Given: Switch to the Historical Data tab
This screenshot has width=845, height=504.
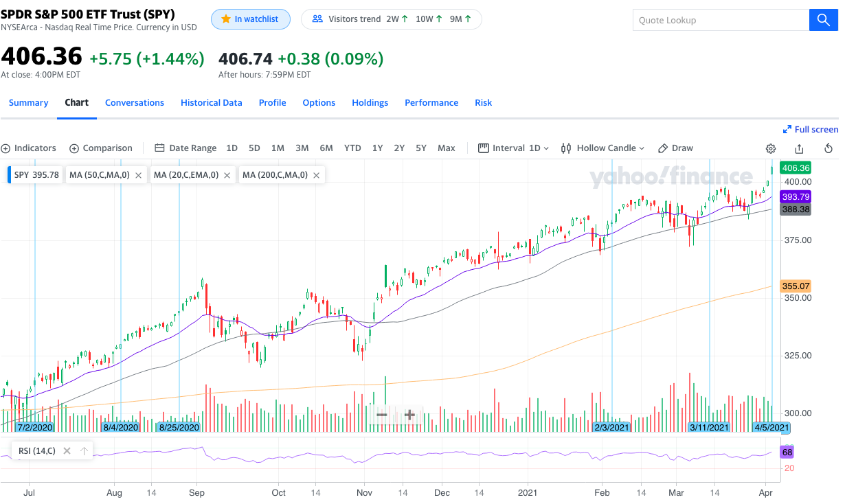Looking at the screenshot, I should pyautogui.click(x=211, y=103).
